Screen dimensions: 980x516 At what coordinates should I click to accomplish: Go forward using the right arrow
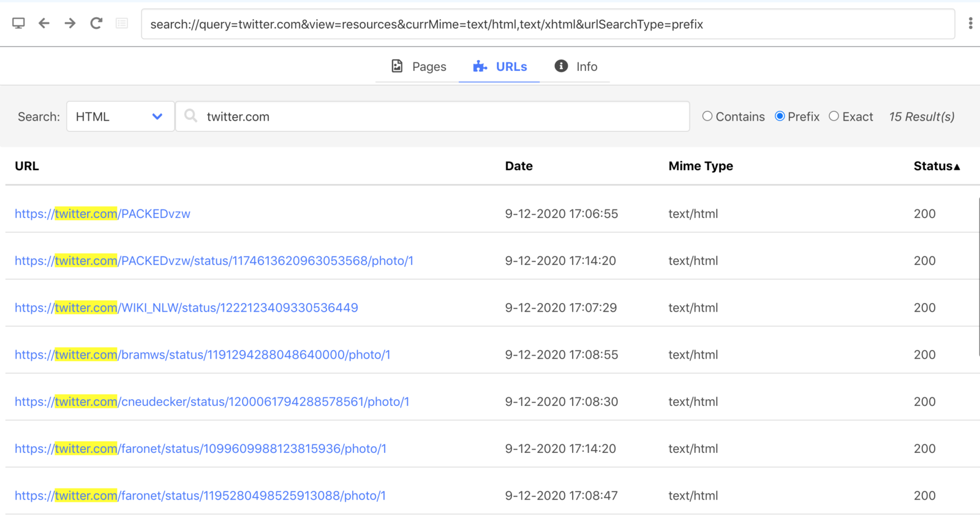pyautogui.click(x=70, y=23)
